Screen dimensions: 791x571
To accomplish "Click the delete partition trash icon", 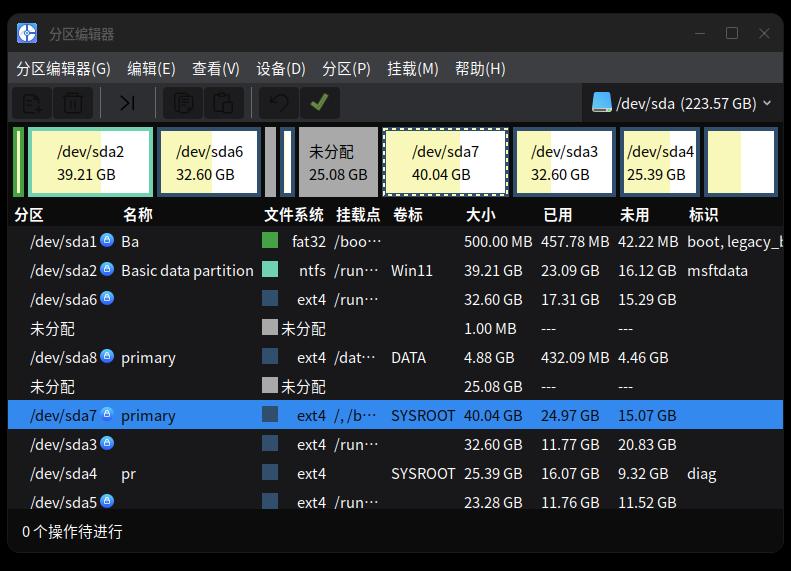I will [x=73, y=103].
